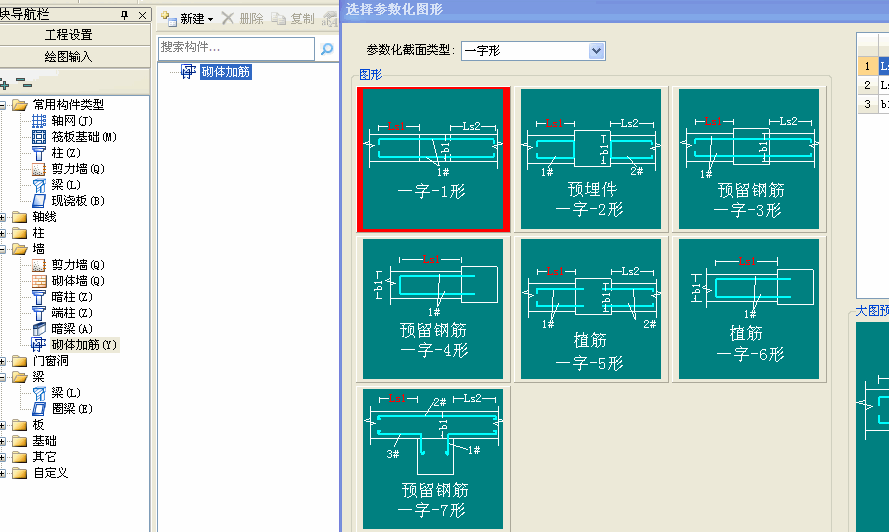Click the 暗梁 (A) icon
Image resolution: width=889 pixels, height=532 pixels.
pyautogui.click(x=39, y=329)
